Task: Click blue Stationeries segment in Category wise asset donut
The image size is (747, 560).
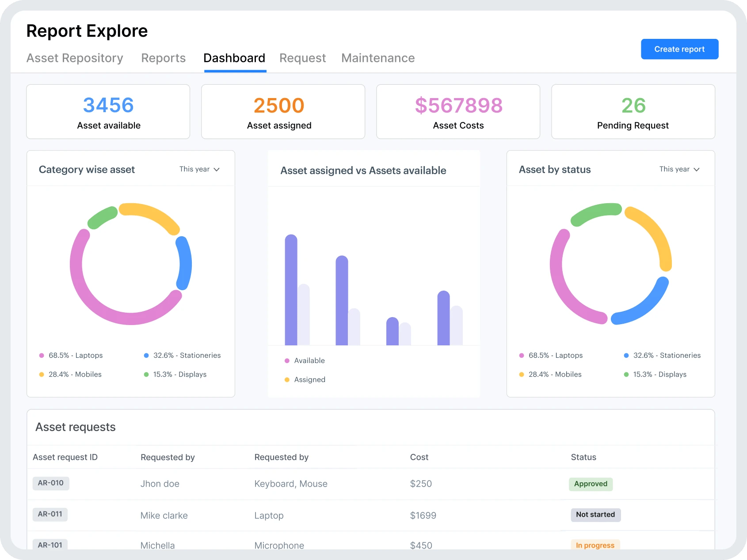Action: pos(185,264)
